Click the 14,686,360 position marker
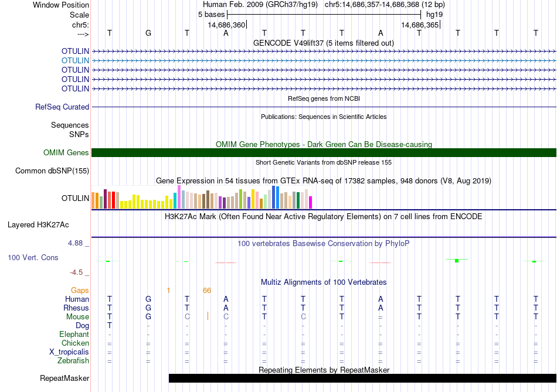The image size is (557, 392). click(227, 25)
